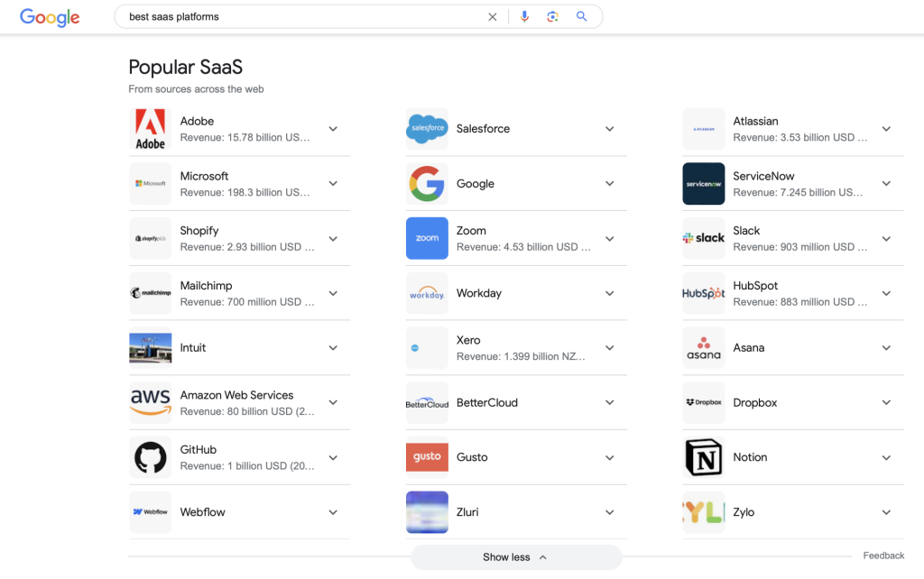Expand the Zluri entry chevron
This screenshot has height=579, width=924.
[610, 512]
